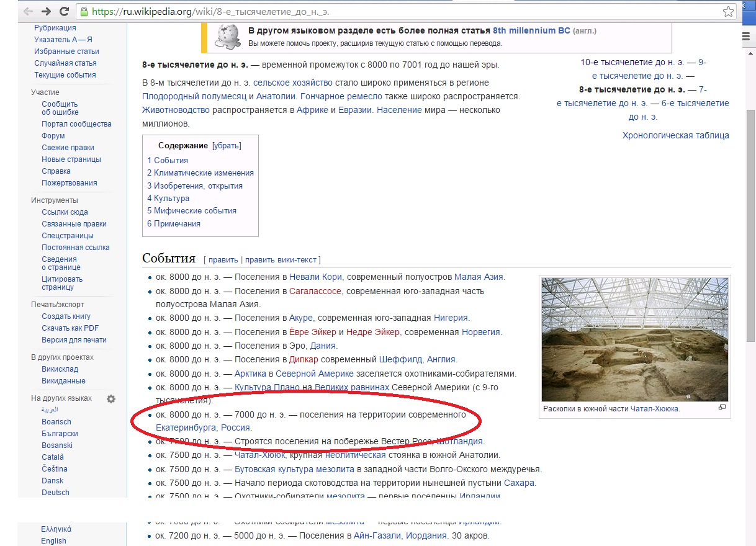Open Сведения о странице link
The image size is (756, 546).
[61, 263]
